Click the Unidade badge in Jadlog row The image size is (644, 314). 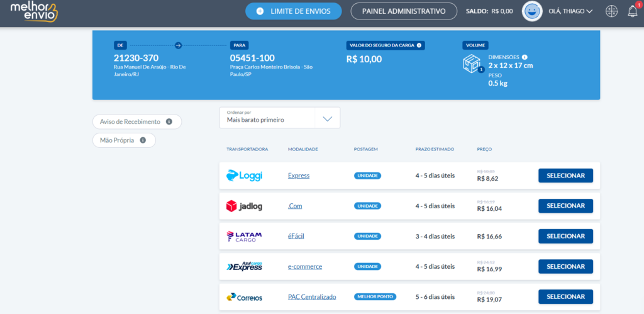coord(367,206)
